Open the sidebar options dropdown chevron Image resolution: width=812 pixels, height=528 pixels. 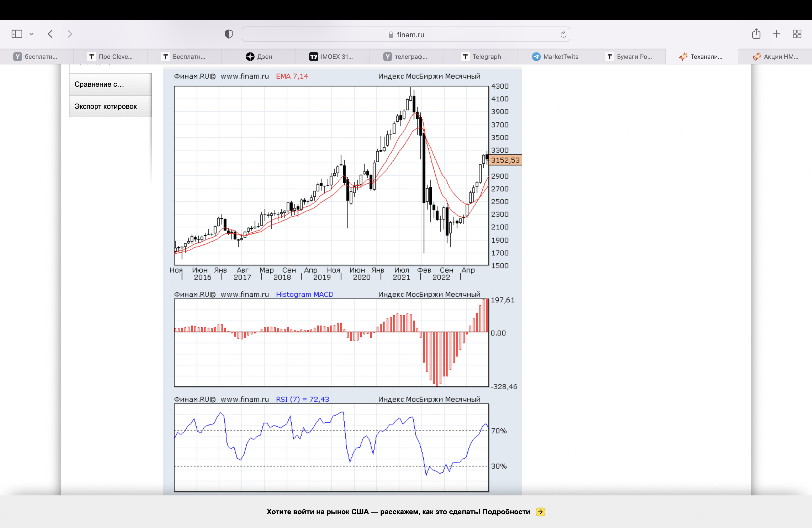(x=31, y=34)
